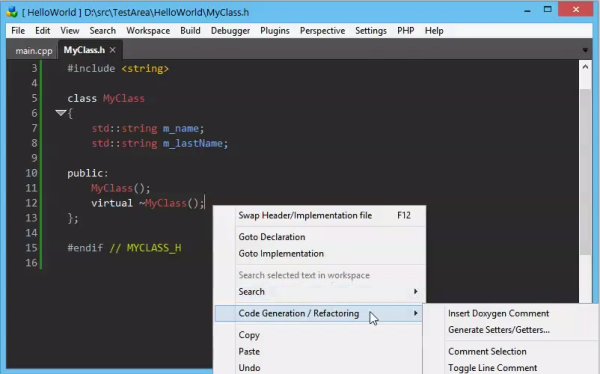
Task: Choose Swap Header/Implementation file
Action: pos(320,215)
